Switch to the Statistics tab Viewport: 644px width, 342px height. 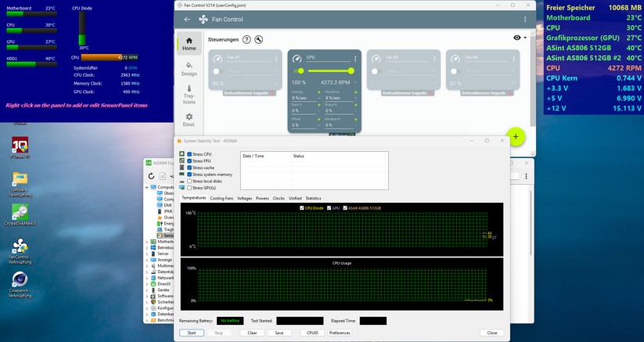(x=313, y=198)
